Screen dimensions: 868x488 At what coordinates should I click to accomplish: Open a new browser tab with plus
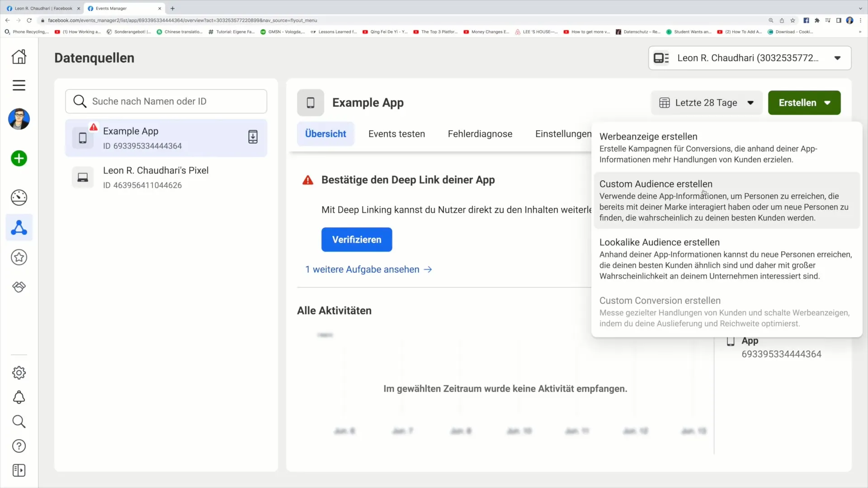(x=172, y=8)
